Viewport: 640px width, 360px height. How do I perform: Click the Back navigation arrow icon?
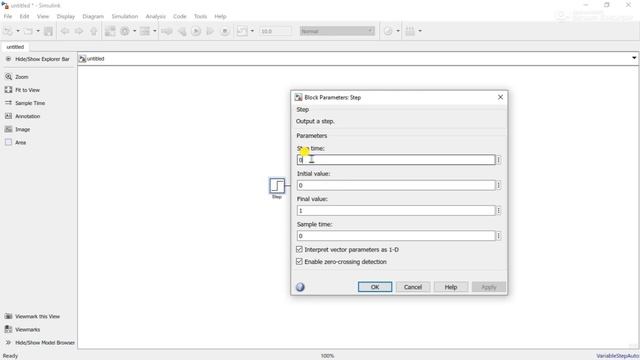coord(64,31)
